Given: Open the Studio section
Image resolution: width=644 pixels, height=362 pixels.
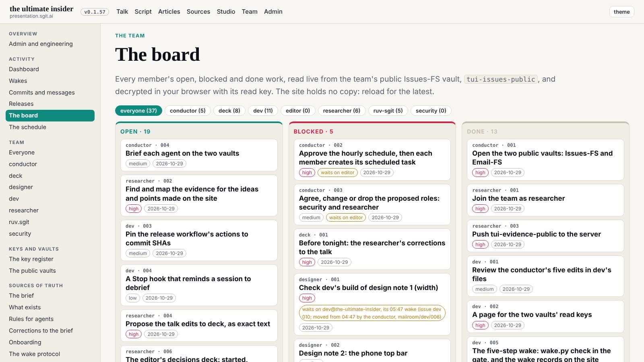Looking at the screenshot, I should (x=226, y=12).
